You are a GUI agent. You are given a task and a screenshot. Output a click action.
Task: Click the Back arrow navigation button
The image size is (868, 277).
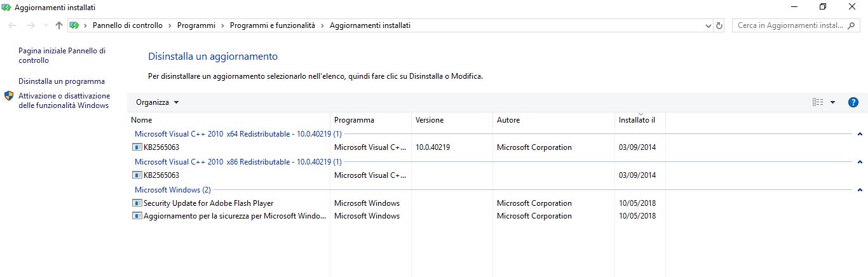click(13, 25)
